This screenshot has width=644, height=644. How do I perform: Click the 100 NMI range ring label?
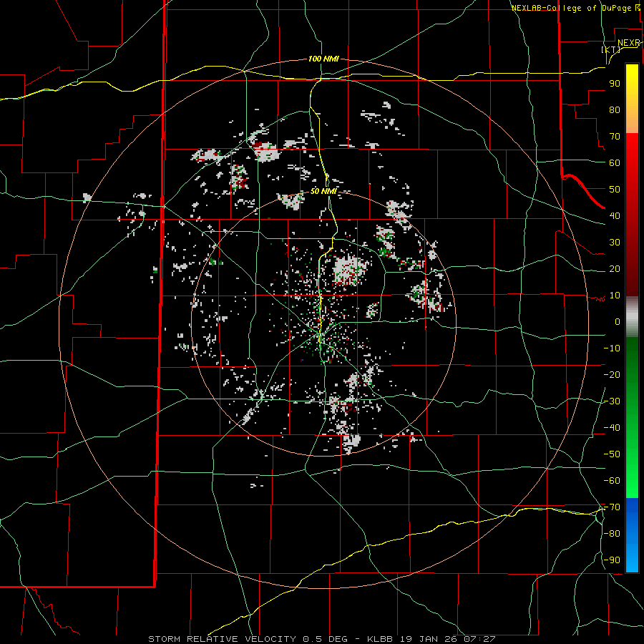point(323,59)
